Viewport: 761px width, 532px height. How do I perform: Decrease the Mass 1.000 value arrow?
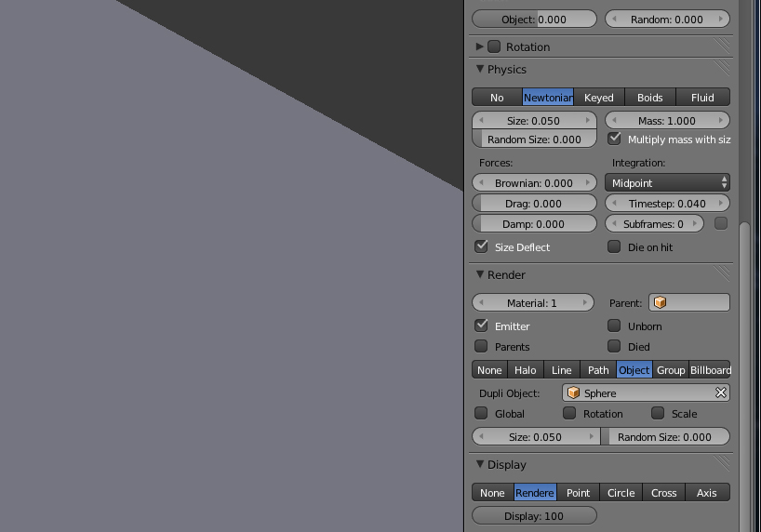tap(614, 120)
